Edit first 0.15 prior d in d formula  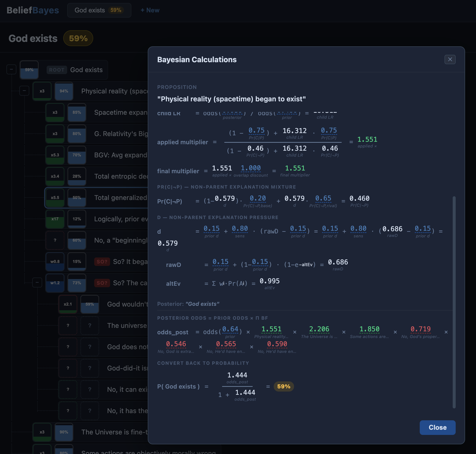pos(211,228)
